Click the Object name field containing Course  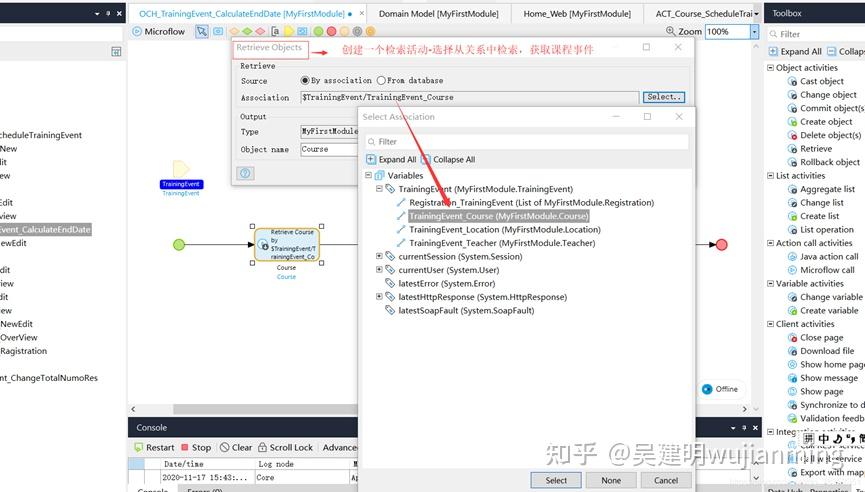(329, 149)
